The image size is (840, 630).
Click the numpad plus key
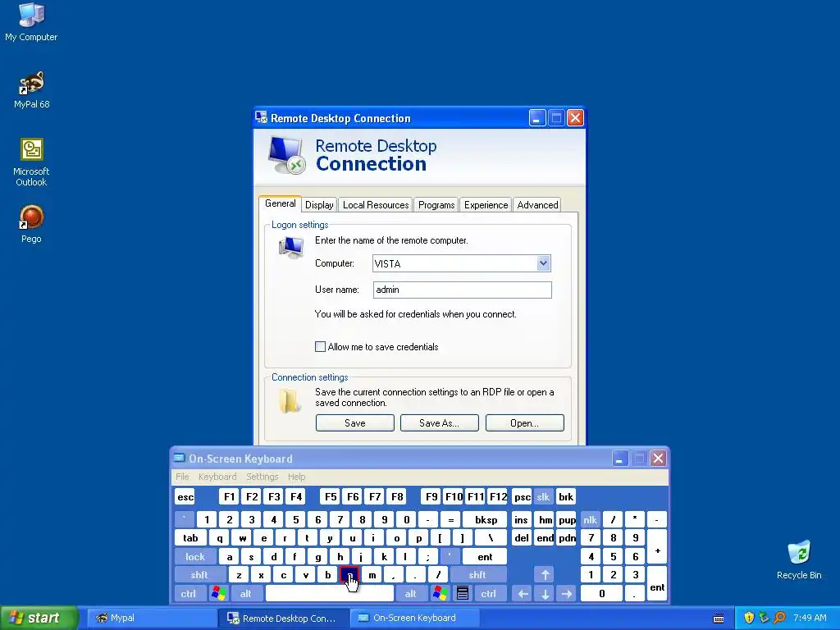pyautogui.click(x=657, y=547)
